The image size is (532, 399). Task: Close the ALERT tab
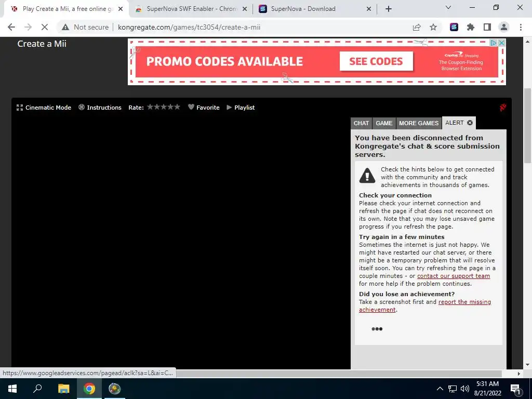point(470,123)
